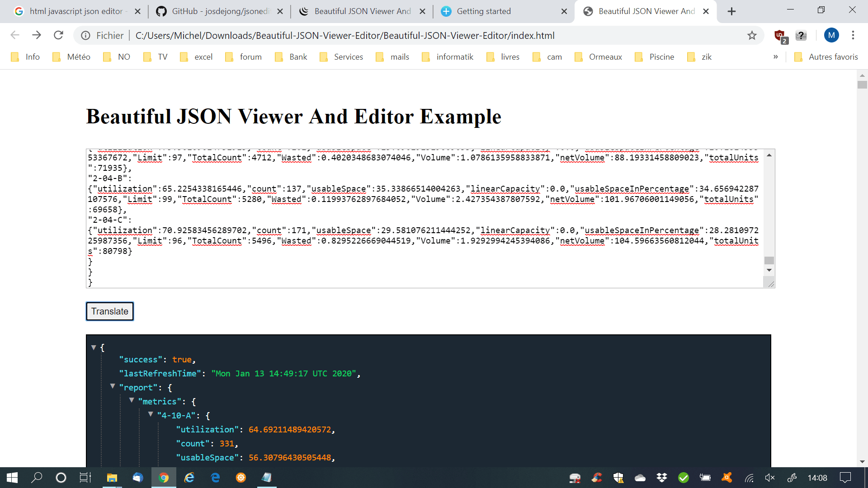868x488 pixels.
Task: Collapse the root JSON object triangle
Action: pos(94,347)
